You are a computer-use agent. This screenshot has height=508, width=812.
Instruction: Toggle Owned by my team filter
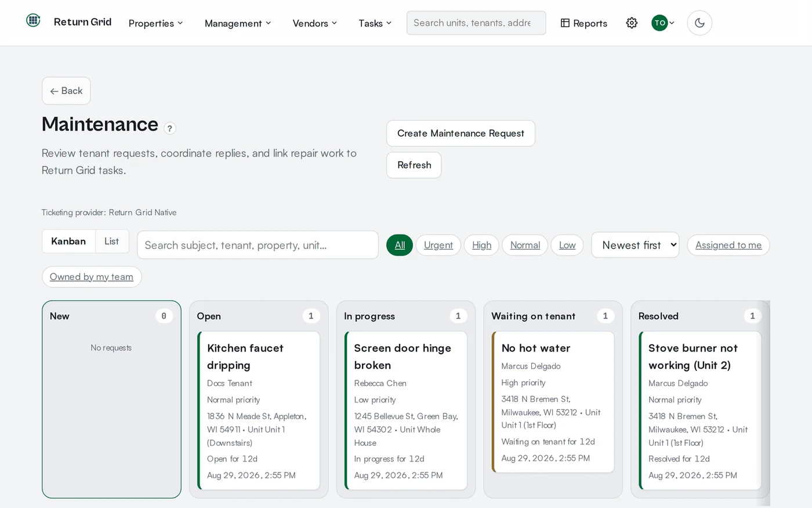coord(92,277)
